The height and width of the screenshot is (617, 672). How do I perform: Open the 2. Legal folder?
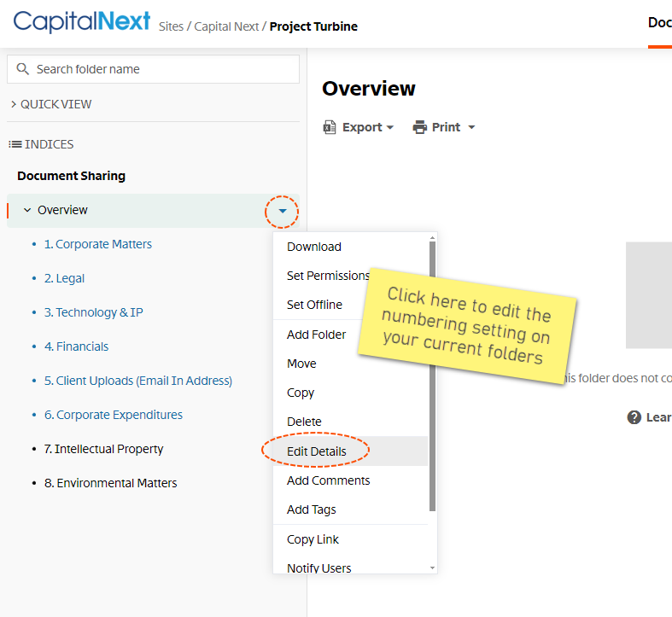[64, 278]
